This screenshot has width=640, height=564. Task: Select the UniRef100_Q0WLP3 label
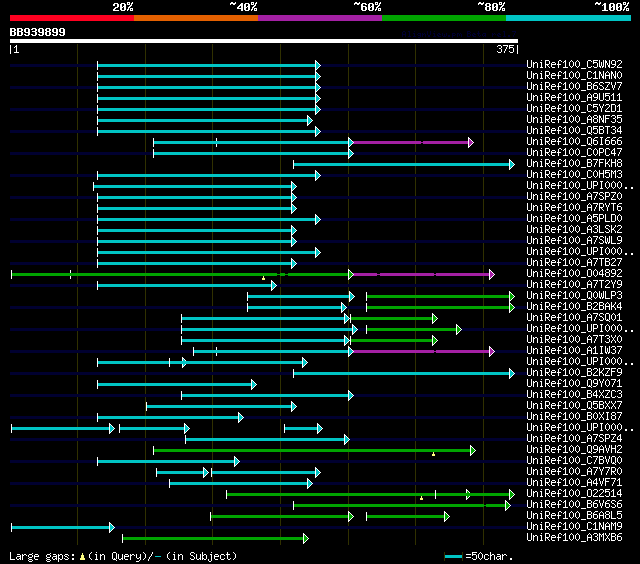click(x=574, y=296)
